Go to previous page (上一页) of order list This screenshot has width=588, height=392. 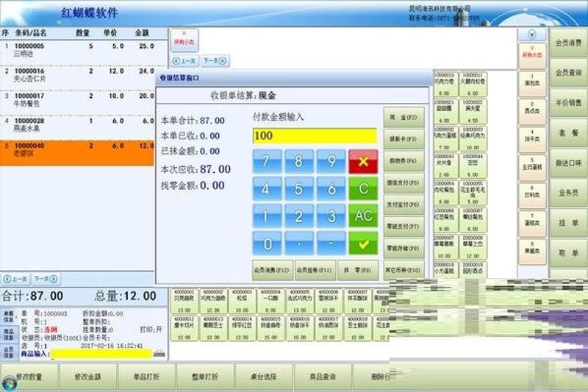[15, 279]
